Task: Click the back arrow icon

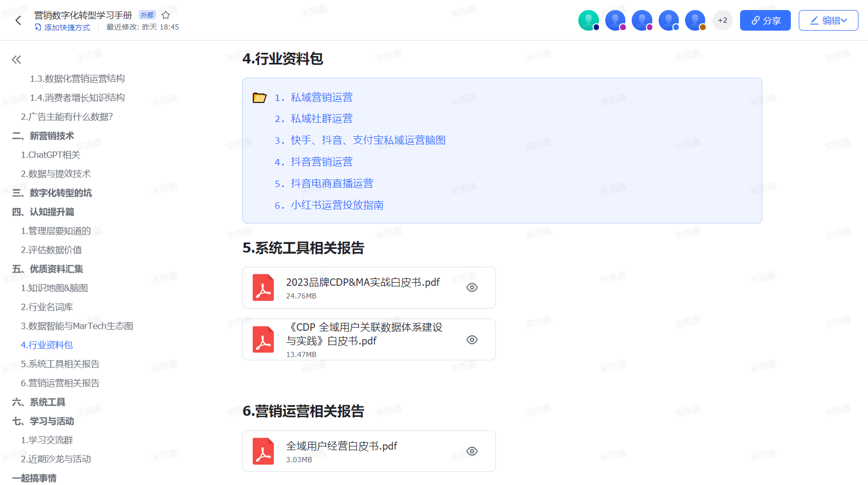Action: click(19, 21)
